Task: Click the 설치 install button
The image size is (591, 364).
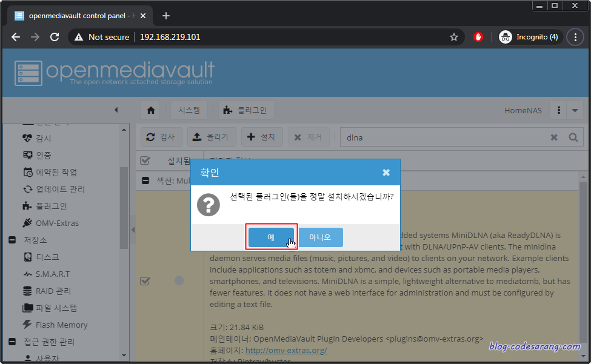Action: click(x=262, y=137)
